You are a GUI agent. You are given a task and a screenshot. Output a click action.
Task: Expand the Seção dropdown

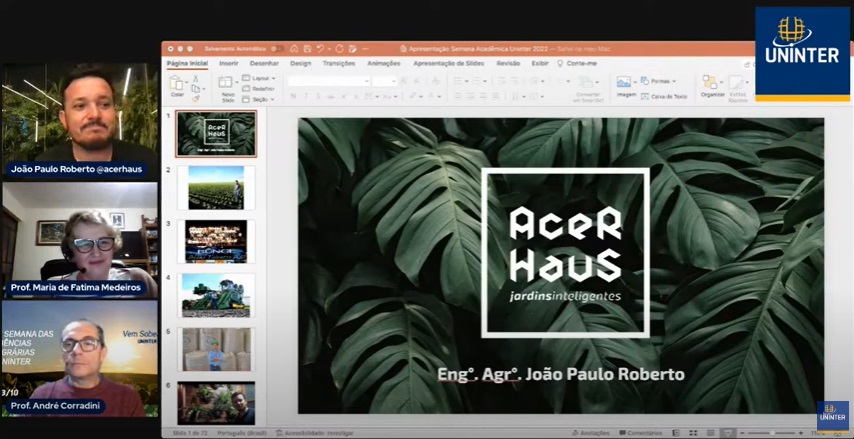(x=260, y=100)
